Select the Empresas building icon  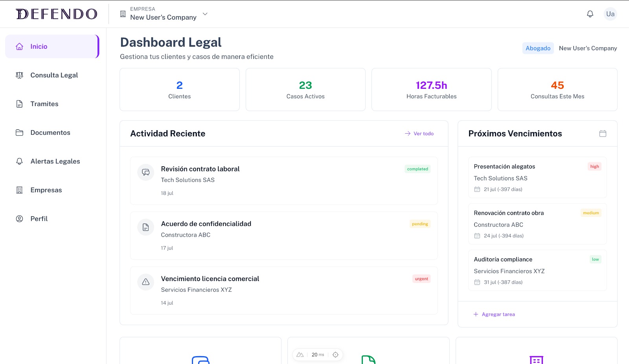click(20, 190)
